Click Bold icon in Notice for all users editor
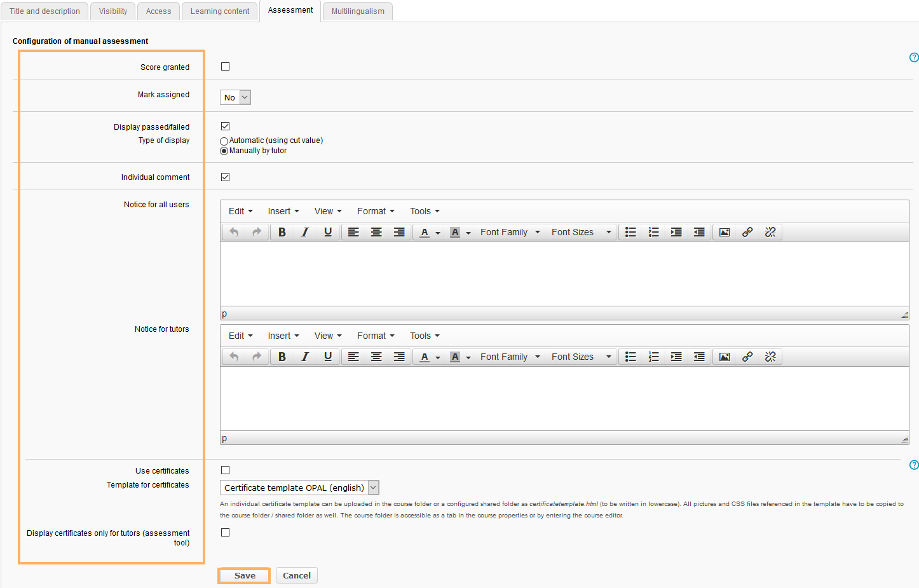The height and width of the screenshot is (588, 919). [x=282, y=233]
